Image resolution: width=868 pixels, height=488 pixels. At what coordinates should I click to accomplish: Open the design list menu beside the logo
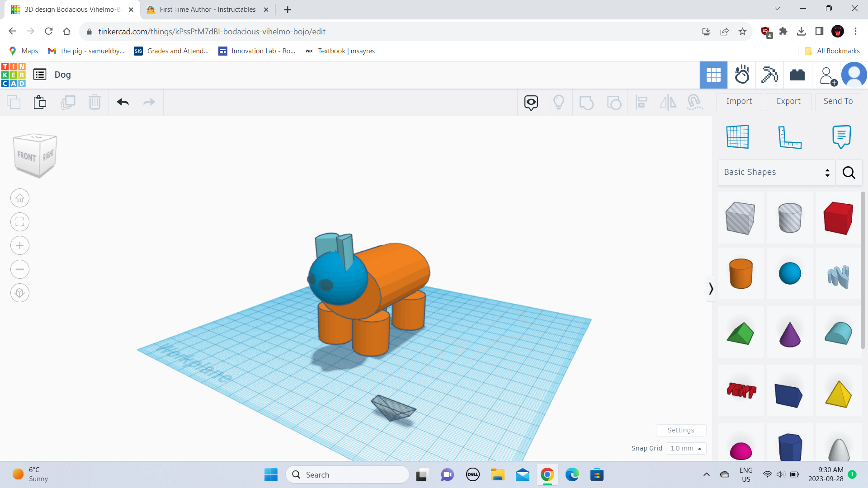(x=39, y=74)
